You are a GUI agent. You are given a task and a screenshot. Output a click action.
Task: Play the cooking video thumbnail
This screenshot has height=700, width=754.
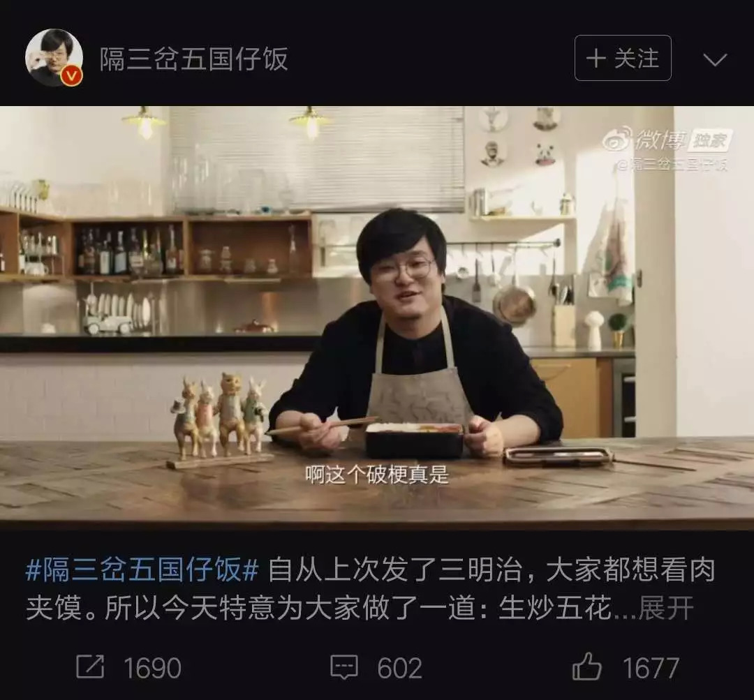click(x=377, y=318)
